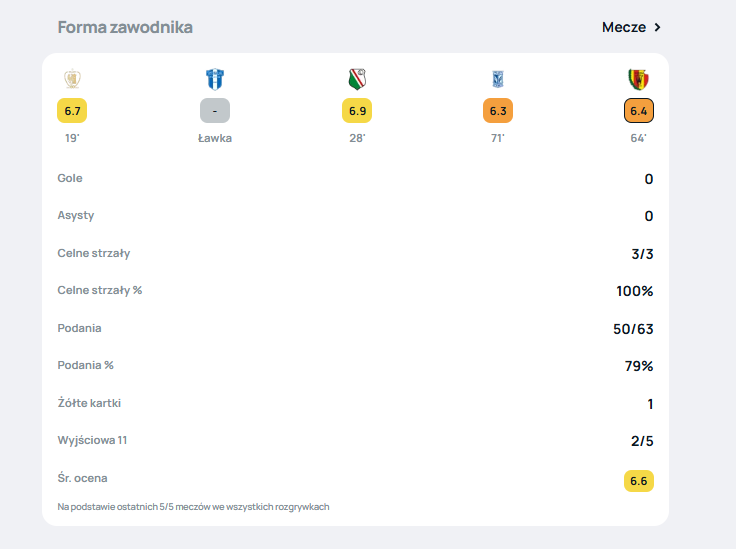Viewport: 736px width, 549px height.
Task: Click the Gole stat row label
Action: pyautogui.click(x=70, y=178)
